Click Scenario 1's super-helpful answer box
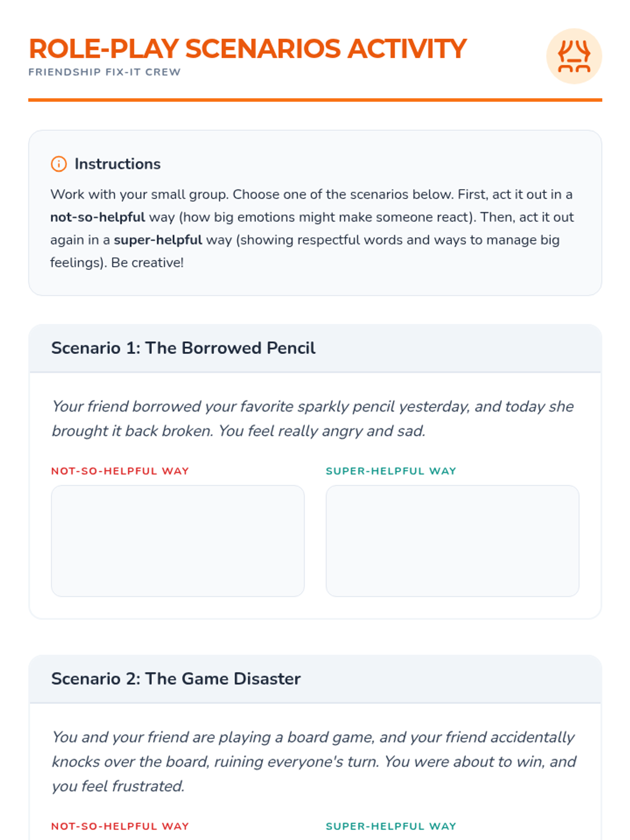The height and width of the screenshot is (840, 630). pyautogui.click(x=452, y=541)
